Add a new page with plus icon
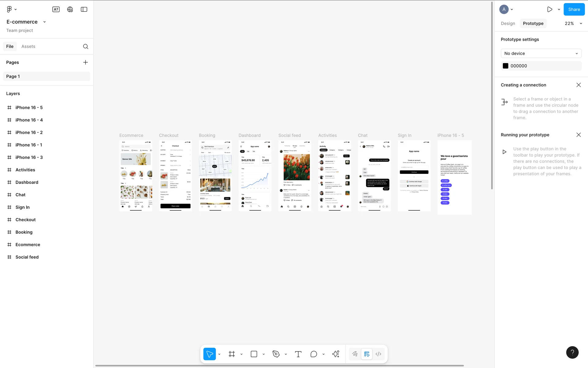 (85, 63)
